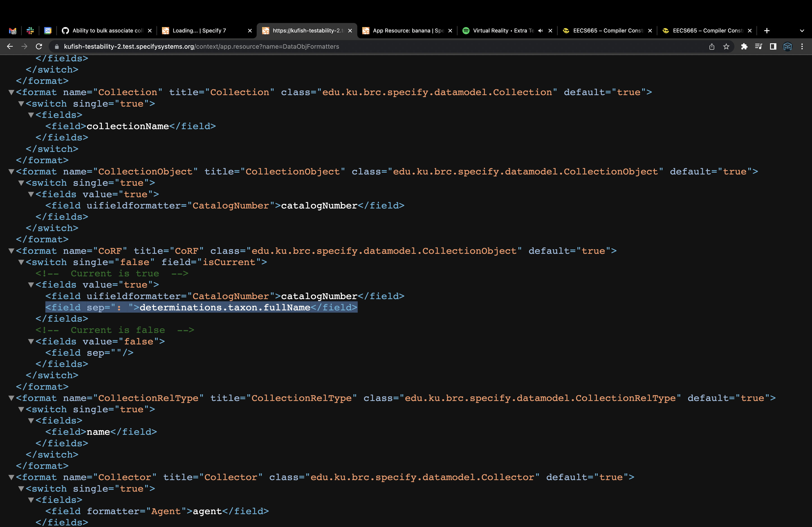Mute the Virtual Reality Spotify tab
The height and width of the screenshot is (527, 812).
(x=540, y=30)
